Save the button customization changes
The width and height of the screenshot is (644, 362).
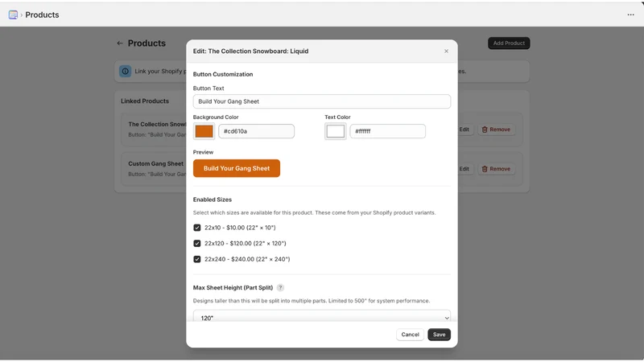tap(439, 335)
